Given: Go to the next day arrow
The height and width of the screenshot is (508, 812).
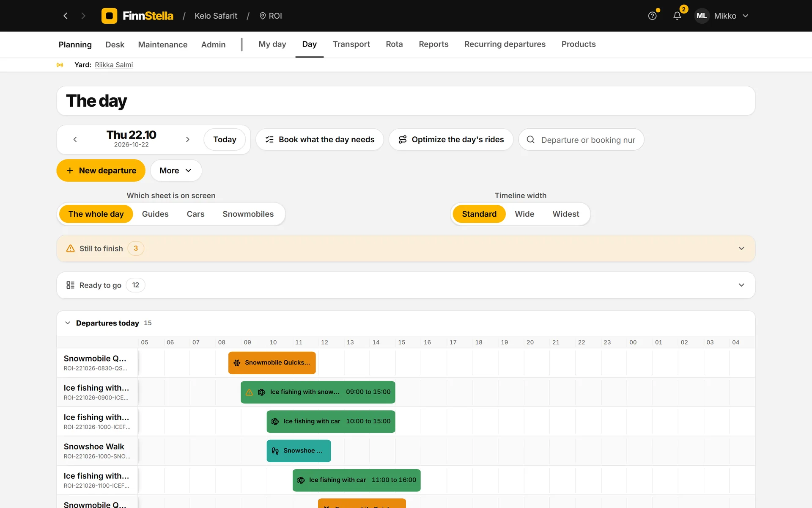Looking at the screenshot, I should point(188,139).
